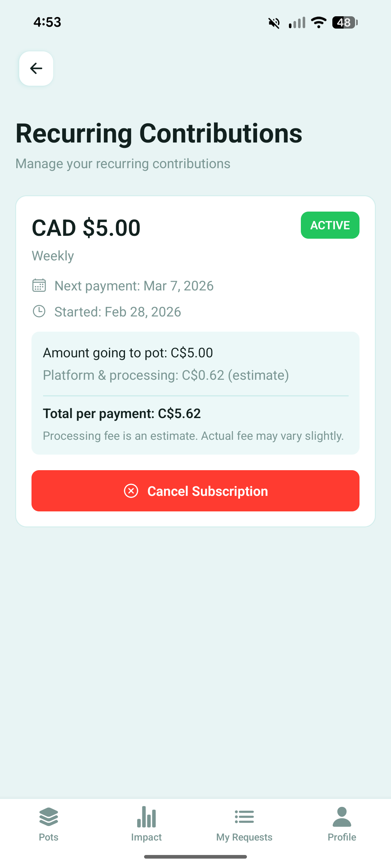The height and width of the screenshot is (868, 391).
Task: Tap the Pots stacked layers icon
Action: (49, 817)
